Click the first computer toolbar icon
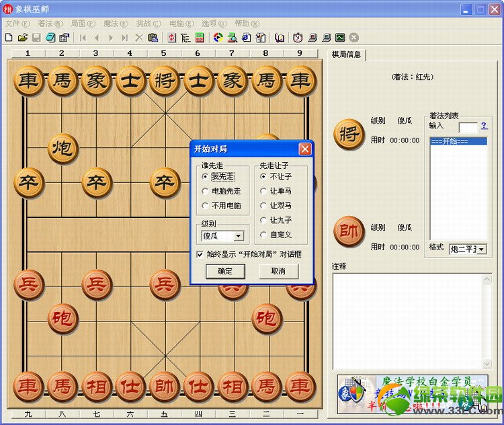The image size is (504, 425). [x=312, y=38]
